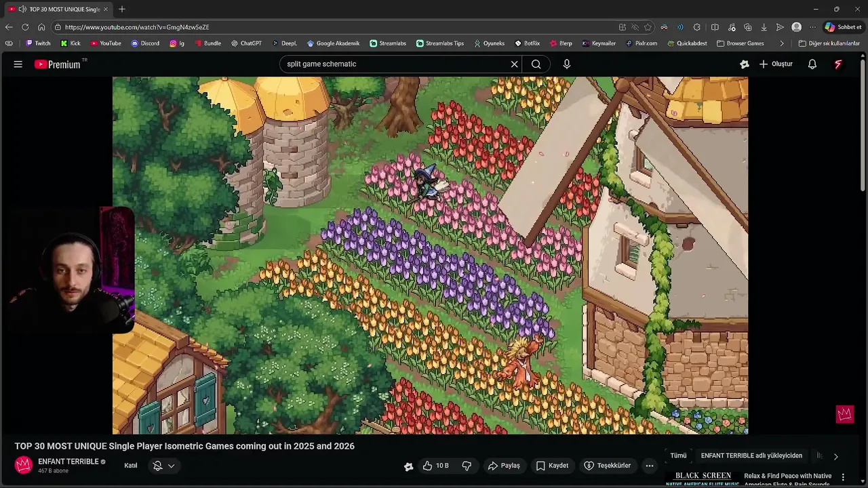This screenshot has width=868, height=488.
Task: Open the Discord bookmark
Action: [145, 43]
